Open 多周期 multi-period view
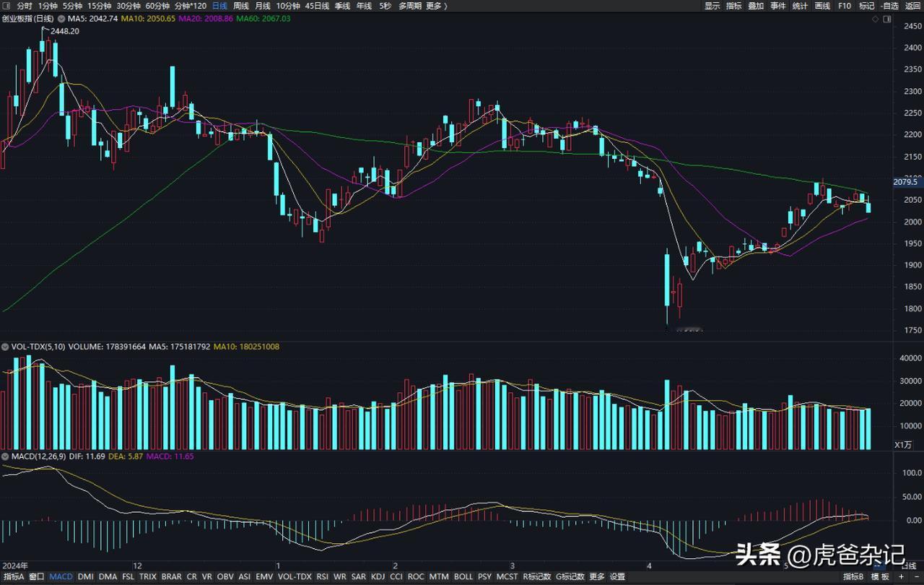The width and height of the screenshot is (924, 585). click(410, 6)
